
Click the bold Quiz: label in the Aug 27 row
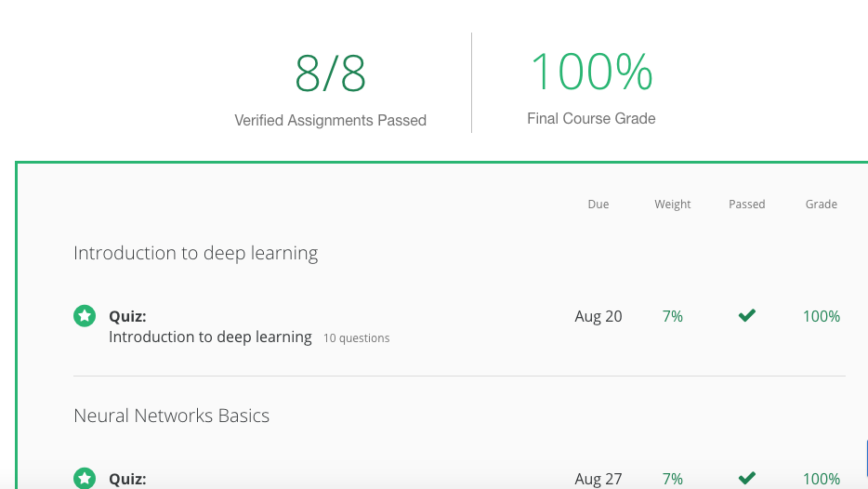click(x=127, y=479)
